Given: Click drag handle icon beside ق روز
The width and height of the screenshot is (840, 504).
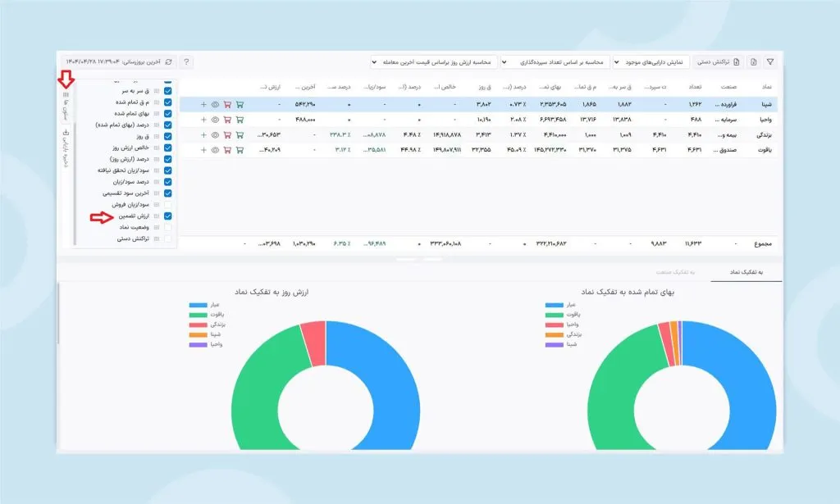Looking at the screenshot, I should pos(157,136).
